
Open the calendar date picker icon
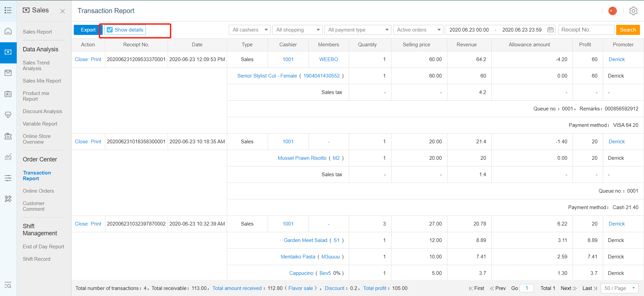pyautogui.click(x=550, y=30)
